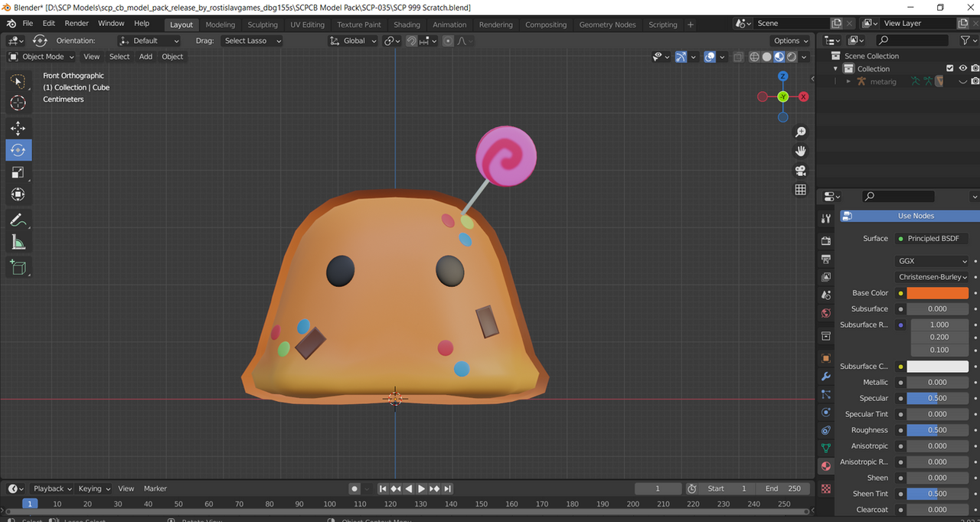The height and width of the screenshot is (522, 980).
Task: Switch to the UV Editing workspace tab
Action: [307, 24]
